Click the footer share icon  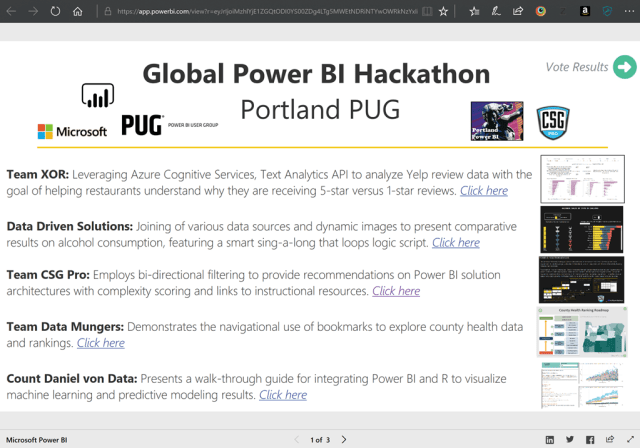[x=610, y=439]
